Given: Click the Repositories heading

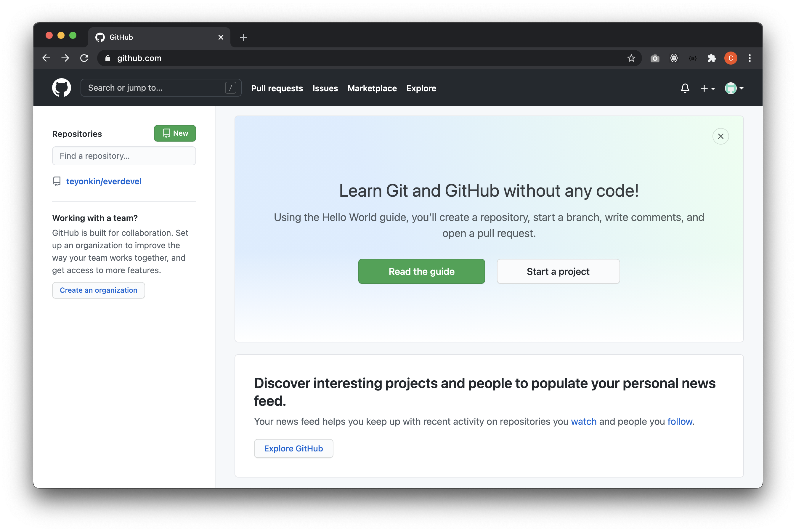Looking at the screenshot, I should coord(77,134).
